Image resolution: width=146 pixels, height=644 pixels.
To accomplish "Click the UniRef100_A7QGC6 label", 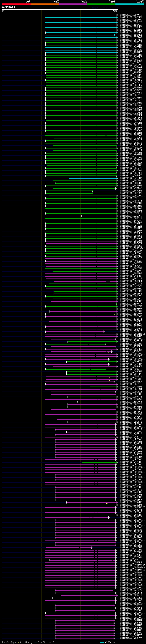I will pos(131,138).
